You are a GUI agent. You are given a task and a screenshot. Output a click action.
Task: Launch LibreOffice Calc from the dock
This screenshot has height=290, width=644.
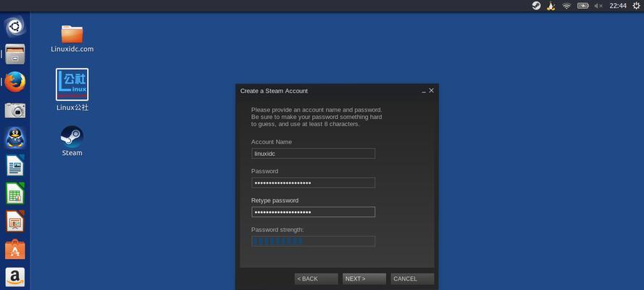[x=15, y=193]
